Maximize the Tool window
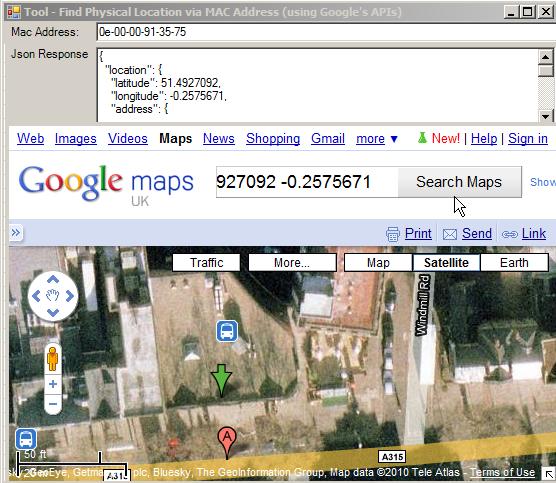Image resolution: width=556 pixels, height=483 pixels. pyautogui.click(x=527, y=12)
